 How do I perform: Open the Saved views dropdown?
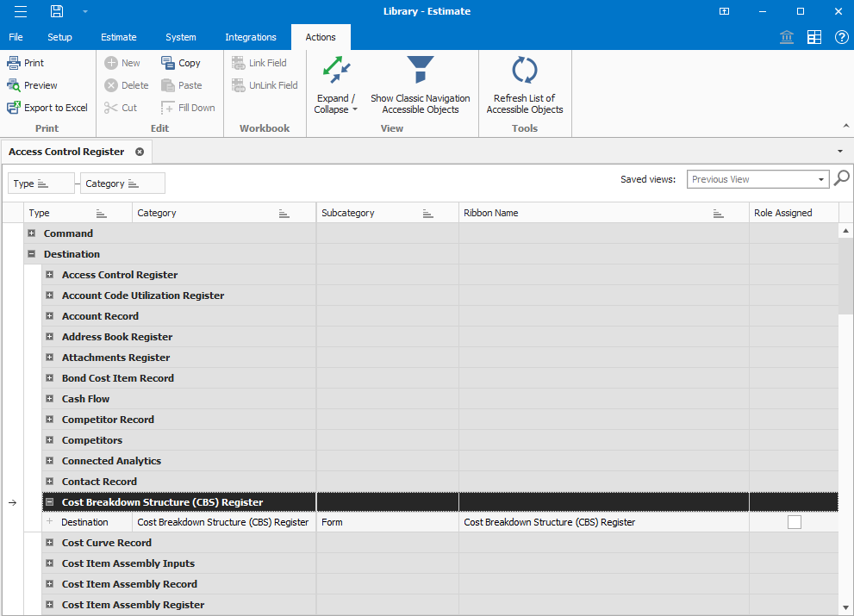click(x=821, y=179)
